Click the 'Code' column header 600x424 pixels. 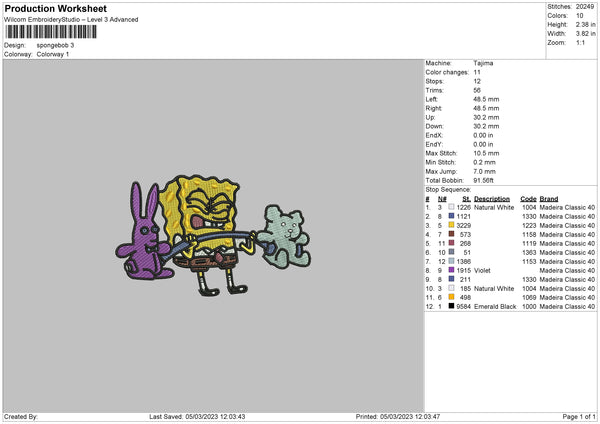[528, 199]
